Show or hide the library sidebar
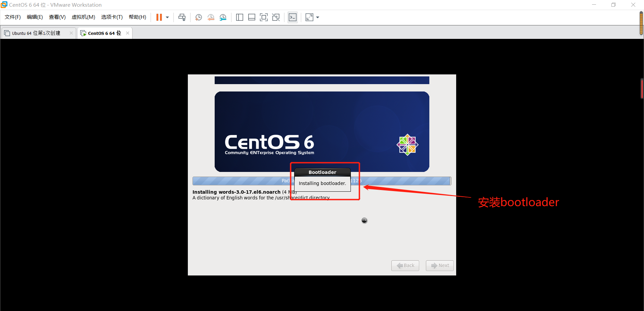Screen dimensions: 644x311 pos(239,17)
